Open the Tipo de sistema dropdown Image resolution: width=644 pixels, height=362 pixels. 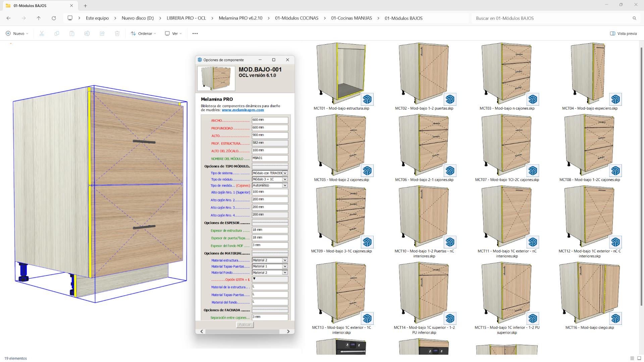pyautogui.click(x=285, y=173)
